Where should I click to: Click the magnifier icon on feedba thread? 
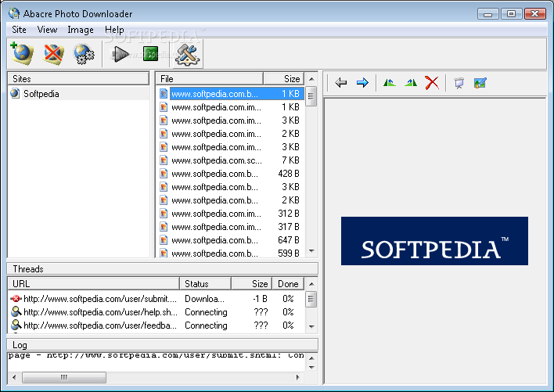click(16, 325)
